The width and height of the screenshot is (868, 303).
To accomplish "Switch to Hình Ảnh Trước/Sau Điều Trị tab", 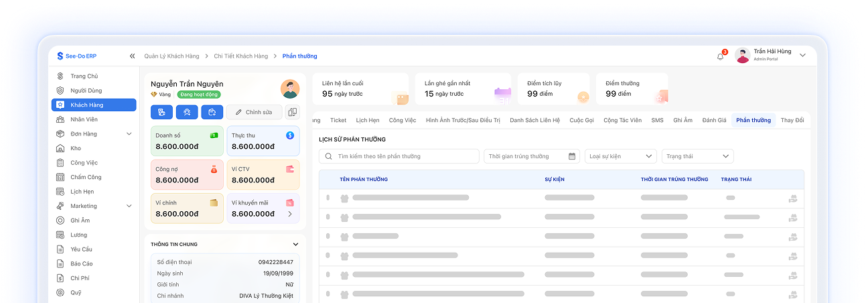I will [463, 120].
